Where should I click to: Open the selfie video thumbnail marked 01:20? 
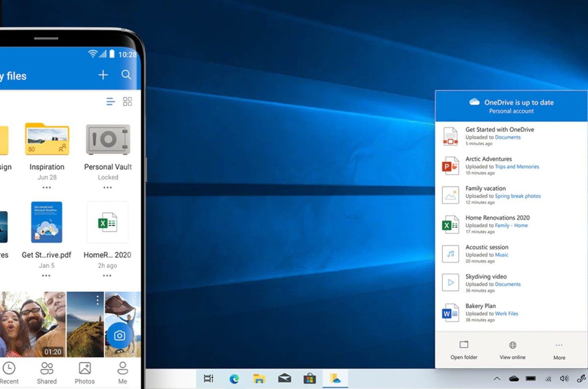tap(33, 324)
